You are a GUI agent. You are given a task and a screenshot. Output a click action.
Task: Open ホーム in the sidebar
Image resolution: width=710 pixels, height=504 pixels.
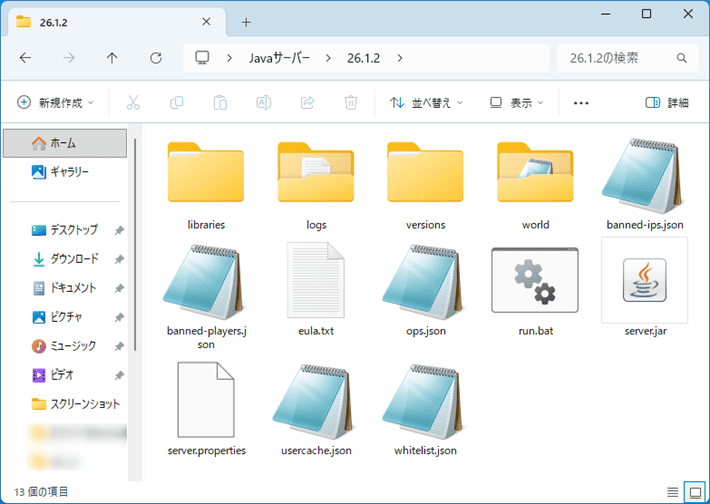click(x=65, y=143)
